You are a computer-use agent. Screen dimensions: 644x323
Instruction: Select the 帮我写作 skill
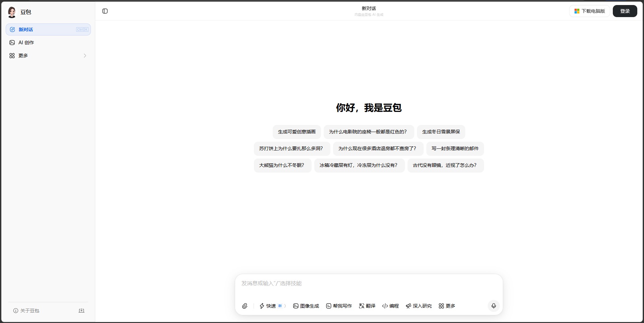(339, 306)
